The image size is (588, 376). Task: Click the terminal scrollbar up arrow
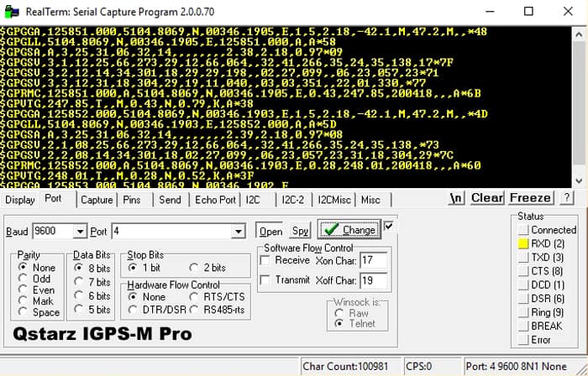point(579,34)
